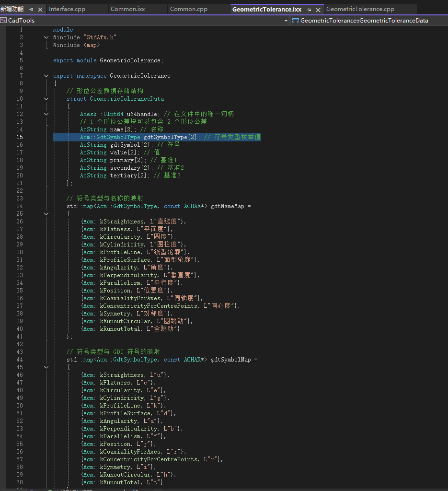Click the GeometricToleranceData struct icon
This screenshot has height=491, width=448.
point(295,21)
